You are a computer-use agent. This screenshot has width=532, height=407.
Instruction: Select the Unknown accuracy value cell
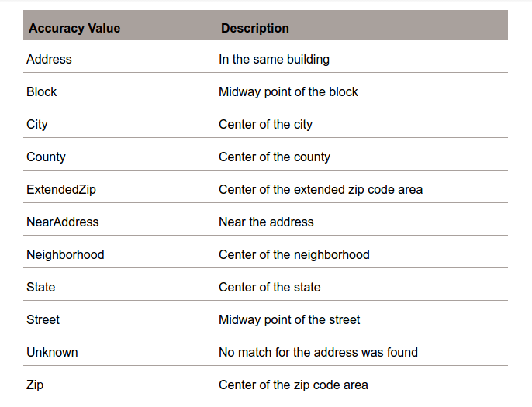click(x=52, y=352)
